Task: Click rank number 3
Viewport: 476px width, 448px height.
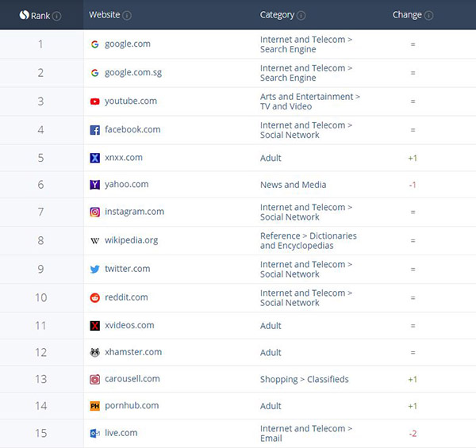Action: click(40, 101)
